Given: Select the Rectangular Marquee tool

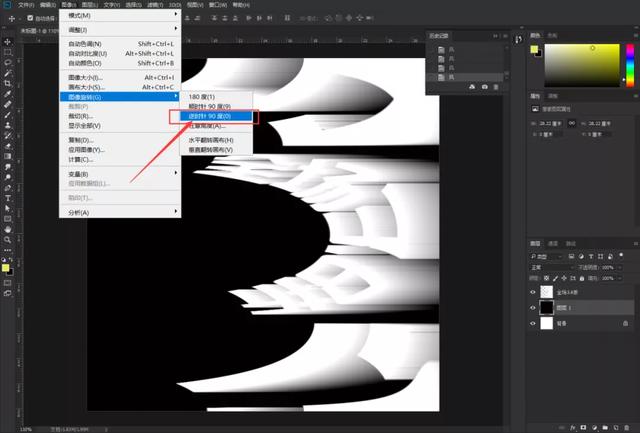Looking at the screenshot, I should click(x=8, y=52).
